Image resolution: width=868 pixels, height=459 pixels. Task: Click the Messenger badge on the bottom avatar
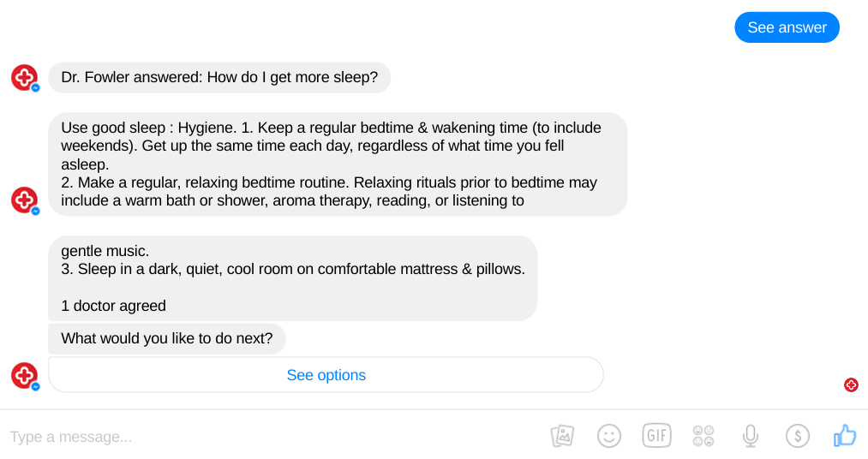point(35,386)
